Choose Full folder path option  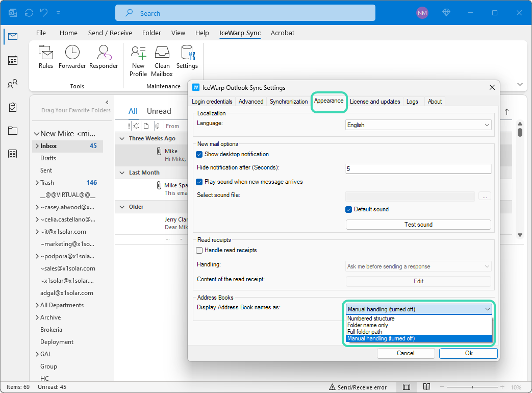365,332
